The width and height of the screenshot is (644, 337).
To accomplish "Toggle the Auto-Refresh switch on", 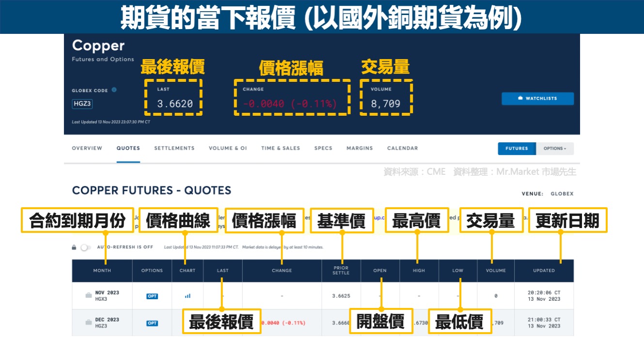I will [85, 247].
